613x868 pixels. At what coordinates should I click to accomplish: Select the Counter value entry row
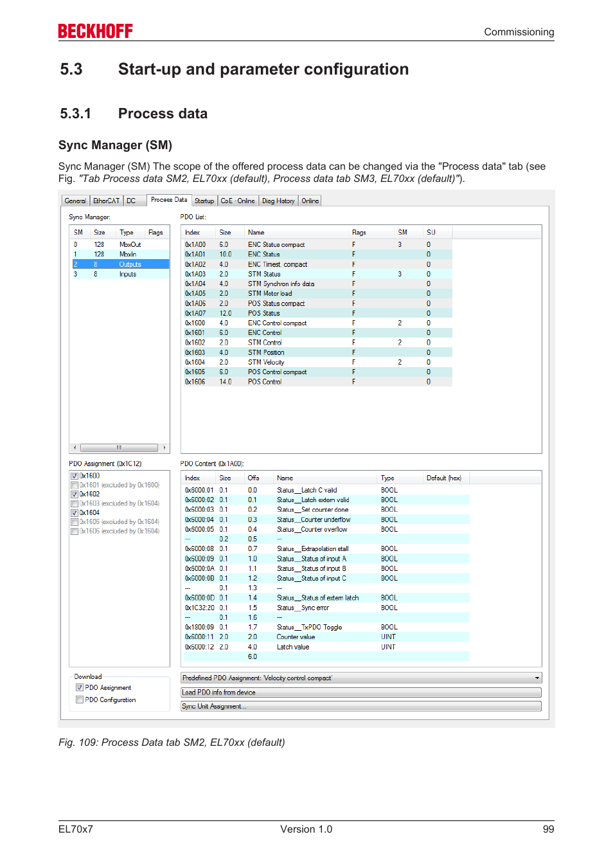(x=326, y=637)
